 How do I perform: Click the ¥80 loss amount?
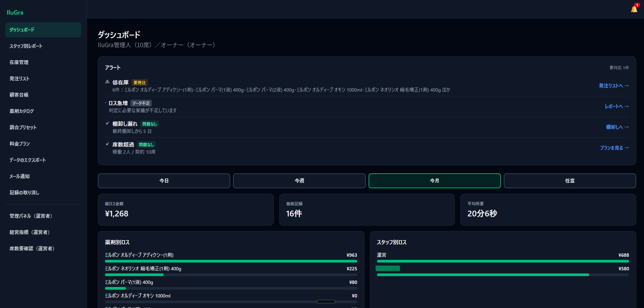(353, 282)
